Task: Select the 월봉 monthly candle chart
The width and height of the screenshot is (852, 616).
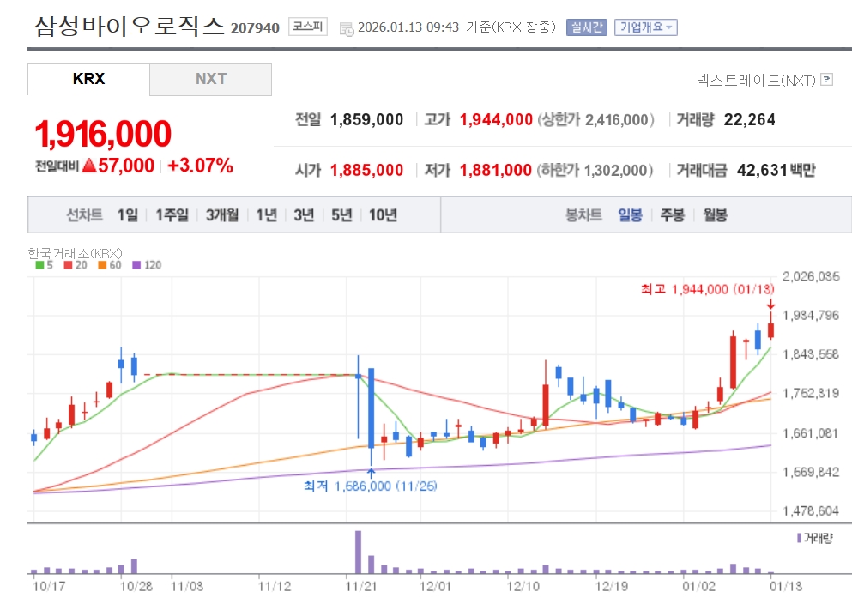Action: [715, 215]
